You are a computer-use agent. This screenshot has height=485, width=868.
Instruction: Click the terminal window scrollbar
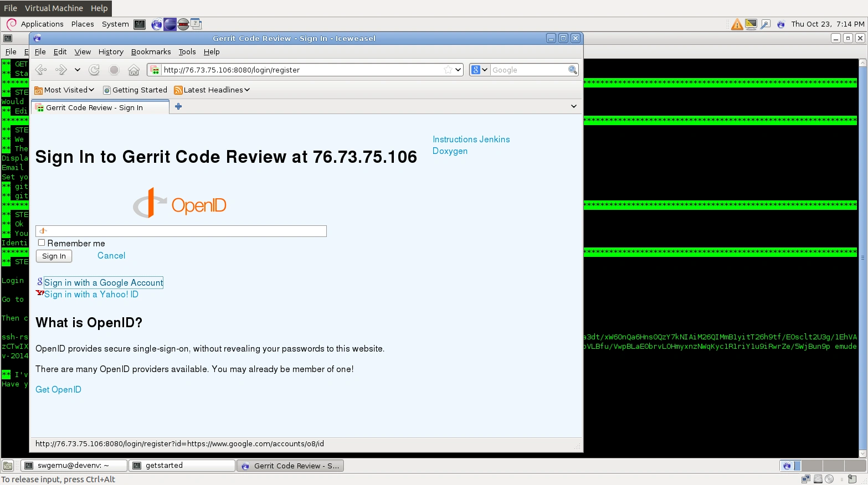pos(862,258)
